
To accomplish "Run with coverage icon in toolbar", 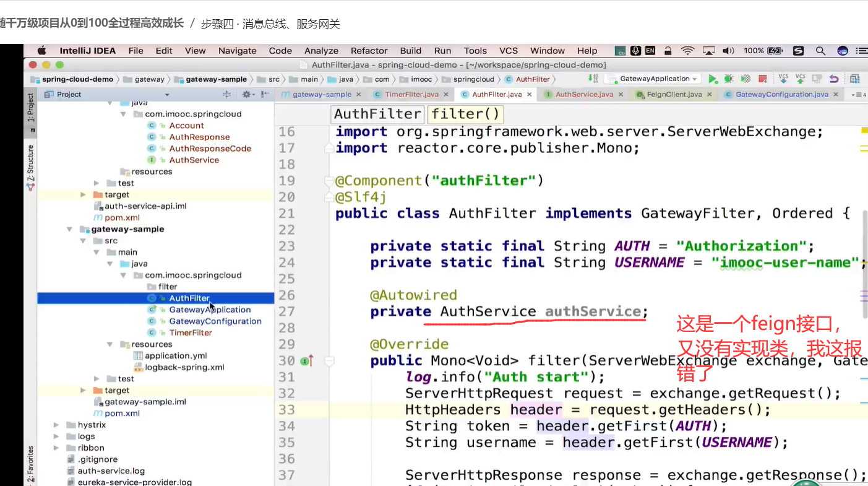I will (746, 79).
